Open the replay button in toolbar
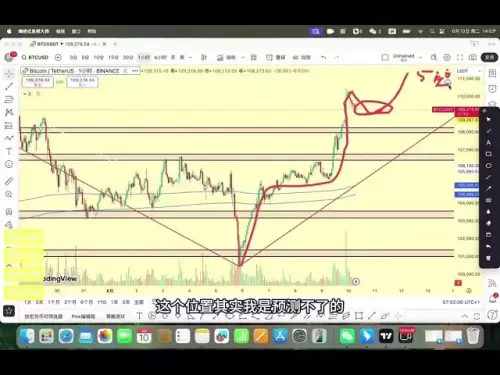This screenshot has width=500, height=375. click(302, 57)
